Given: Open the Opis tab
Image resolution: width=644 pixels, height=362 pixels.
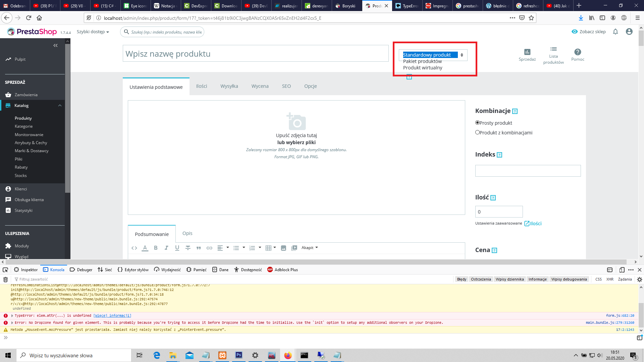Looking at the screenshot, I should click(187, 233).
